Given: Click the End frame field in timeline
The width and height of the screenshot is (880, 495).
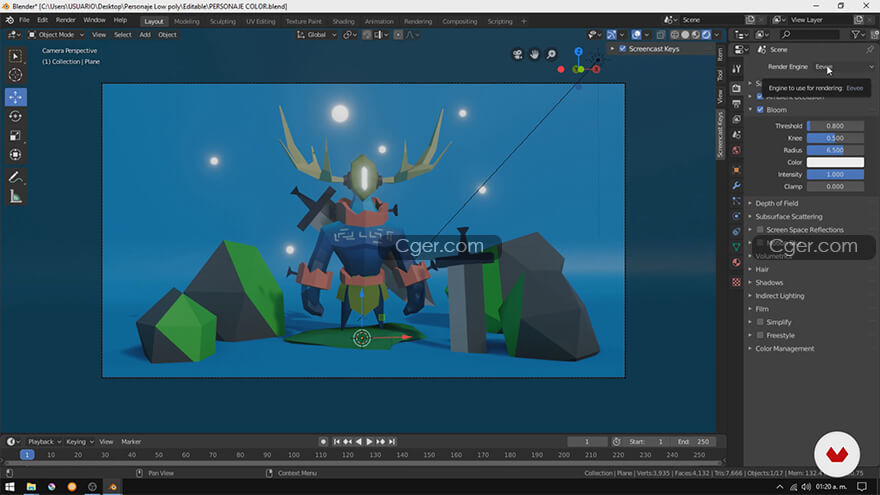Looking at the screenshot, I should [691, 441].
